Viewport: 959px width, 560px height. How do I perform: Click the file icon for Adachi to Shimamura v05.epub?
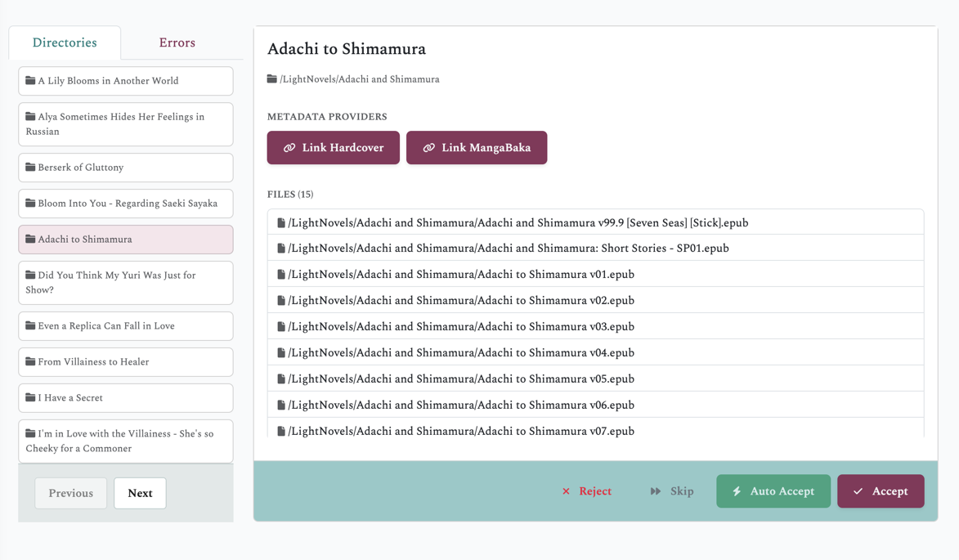(281, 379)
